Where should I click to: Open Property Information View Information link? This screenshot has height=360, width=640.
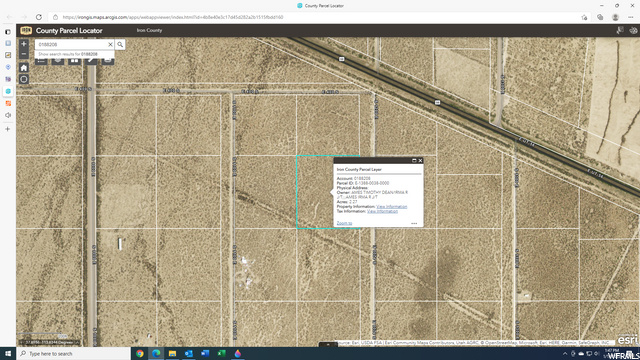[391, 207]
